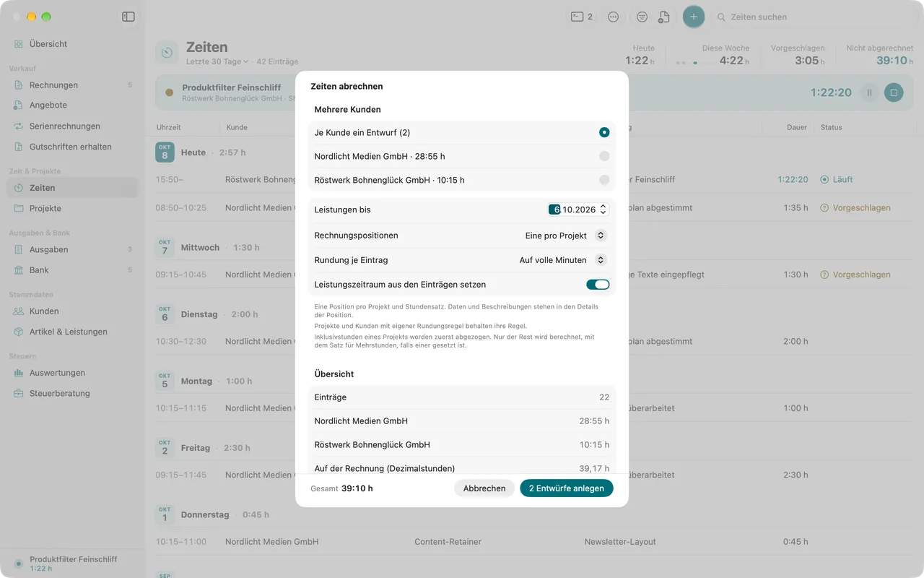
Task: Select the Nordlicht Medien GmbH · 28:55 h radio
Action: tap(604, 156)
